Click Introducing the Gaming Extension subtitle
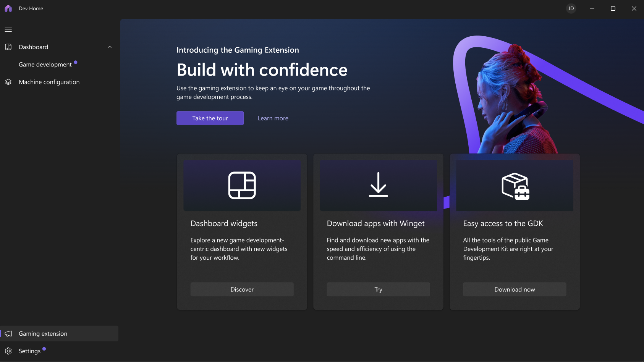 [x=238, y=50]
